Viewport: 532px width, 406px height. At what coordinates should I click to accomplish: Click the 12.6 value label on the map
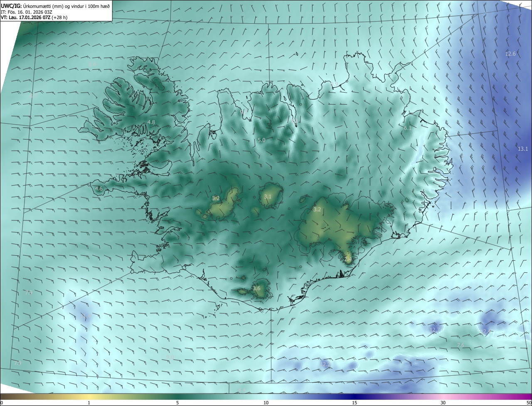(510, 54)
